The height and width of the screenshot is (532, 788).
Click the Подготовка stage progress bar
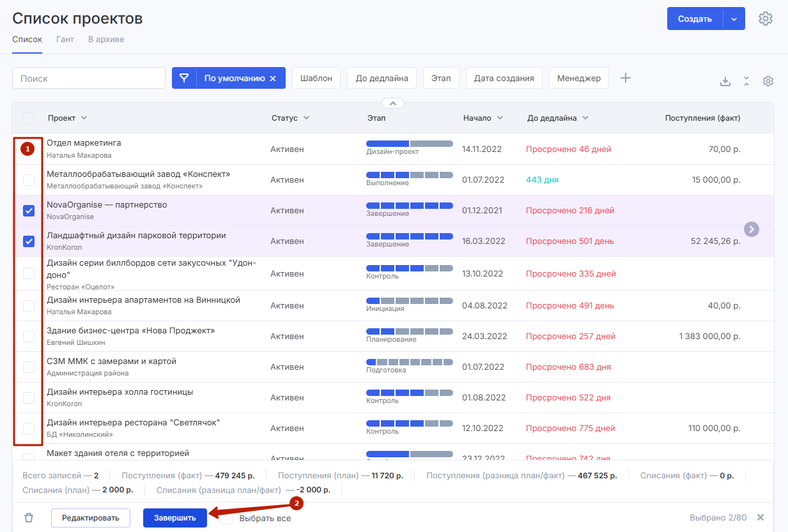(x=410, y=361)
